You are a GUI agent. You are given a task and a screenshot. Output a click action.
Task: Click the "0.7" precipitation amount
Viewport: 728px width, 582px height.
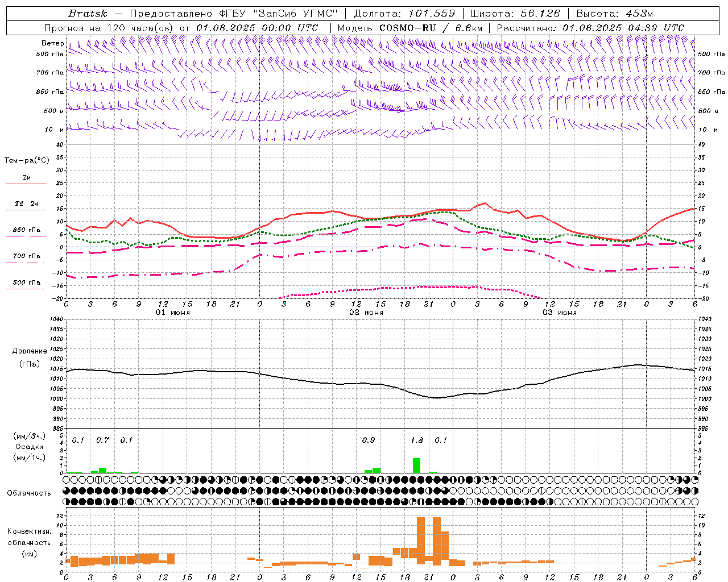click(102, 440)
